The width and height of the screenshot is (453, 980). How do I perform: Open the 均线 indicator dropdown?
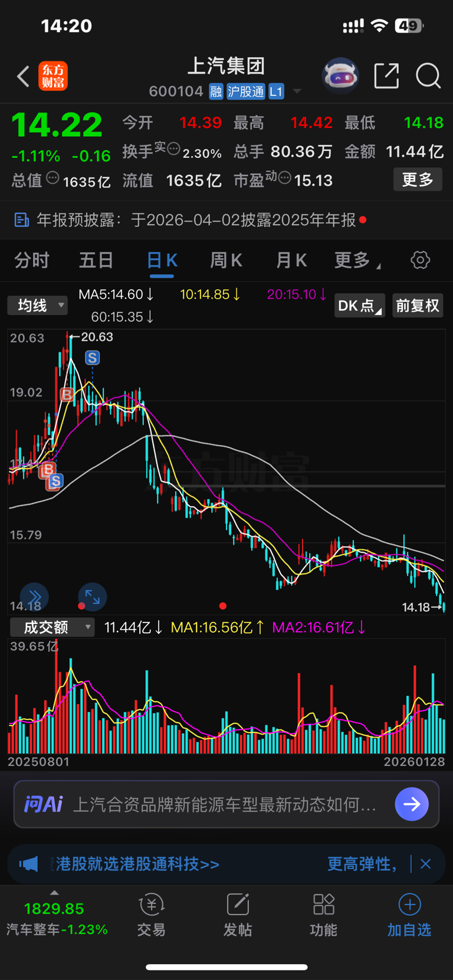(x=38, y=305)
